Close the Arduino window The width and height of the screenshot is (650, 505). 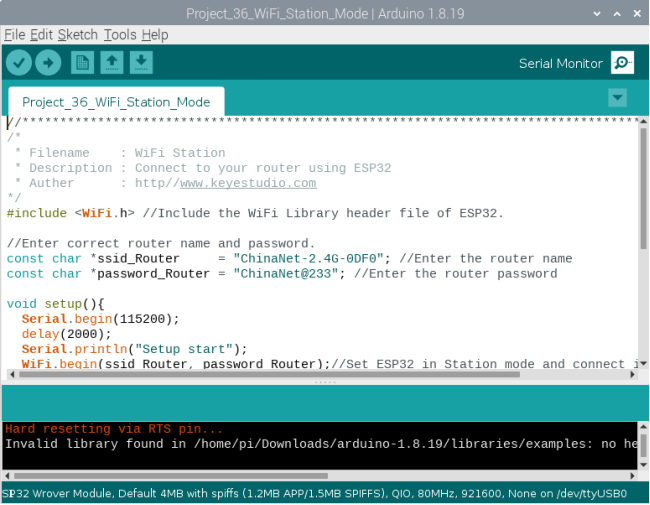(x=637, y=14)
